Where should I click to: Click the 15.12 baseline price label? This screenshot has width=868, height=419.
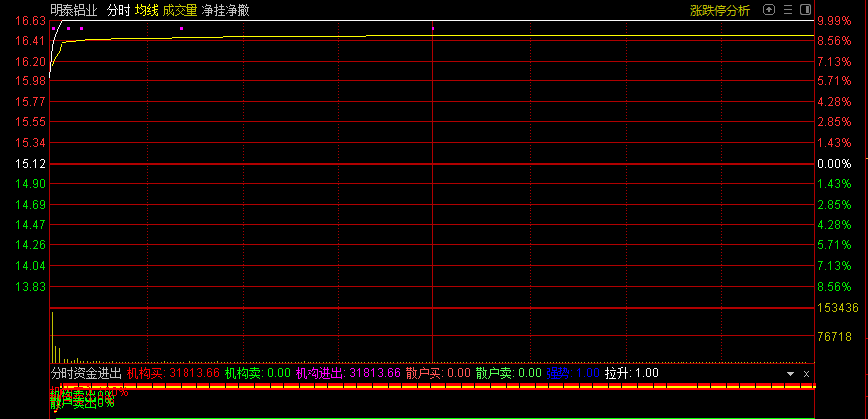coord(31,164)
